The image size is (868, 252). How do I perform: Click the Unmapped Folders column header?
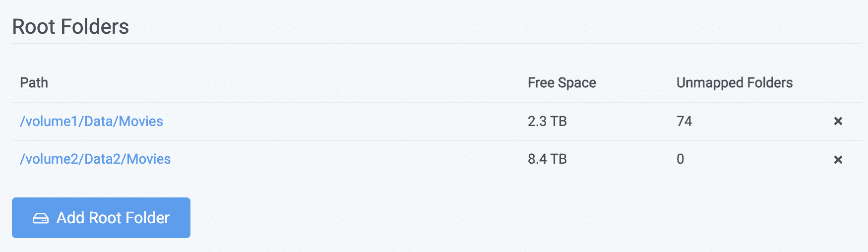(735, 82)
